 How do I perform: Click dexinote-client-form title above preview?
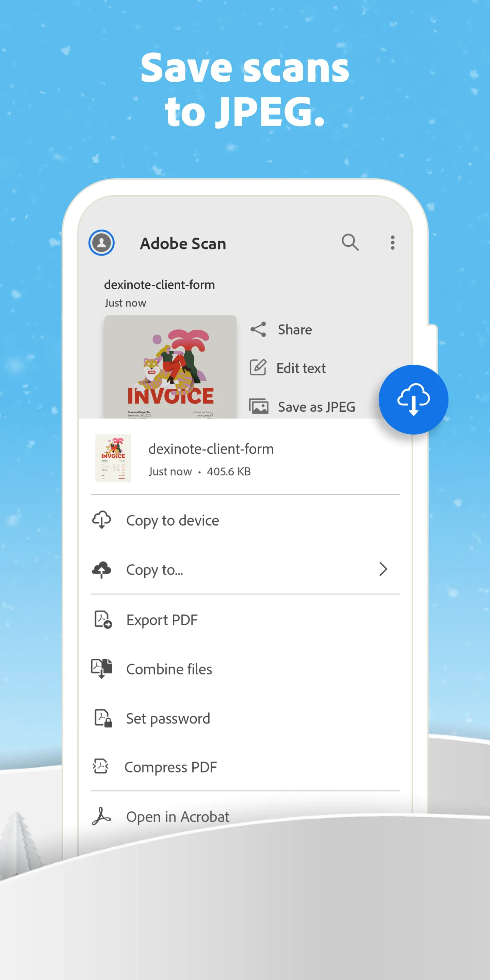[x=159, y=284]
